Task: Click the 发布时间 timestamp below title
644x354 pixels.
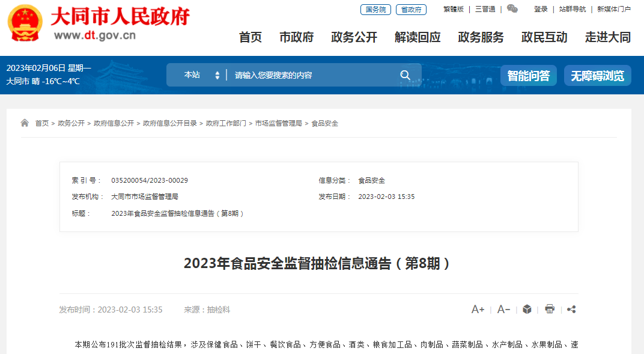Action: [x=111, y=310]
